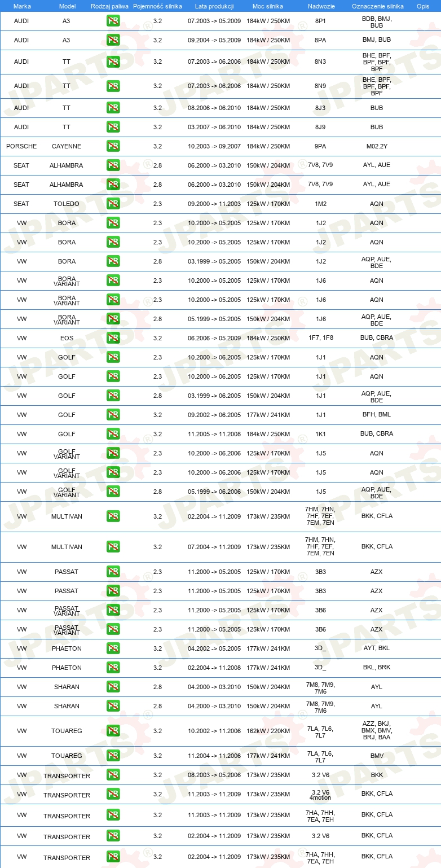The width and height of the screenshot is (441, 868).
Task: Click the 04.2002 -> 05.2005 production years
Action: (x=214, y=648)
